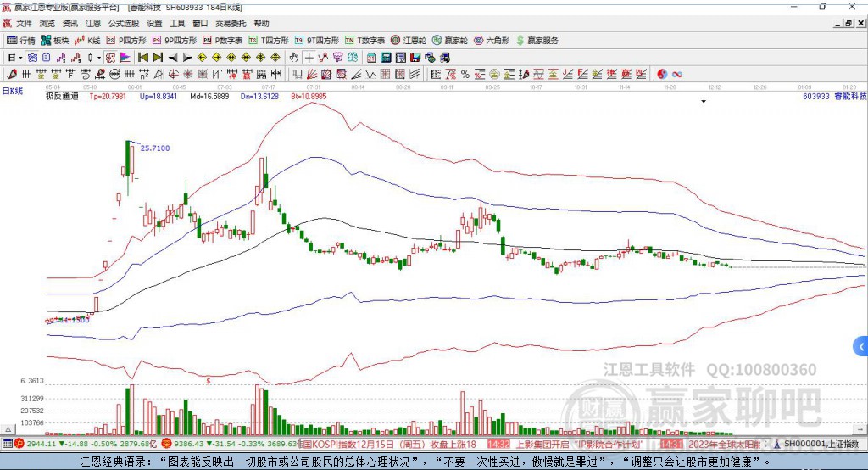Open the 浏览 menu

pyautogui.click(x=47, y=23)
